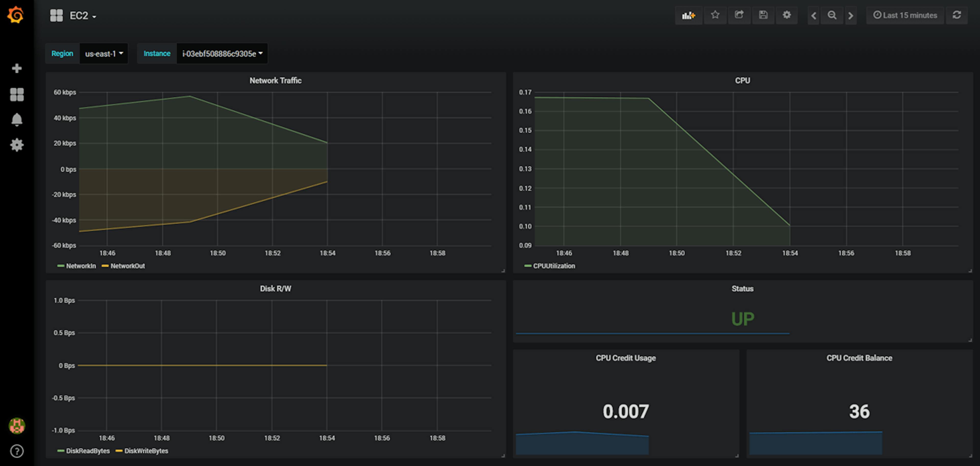This screenshot has width=980, height=466.
Task: Open the EC2 dashboard picker dropdown
Action: point(83,16)
